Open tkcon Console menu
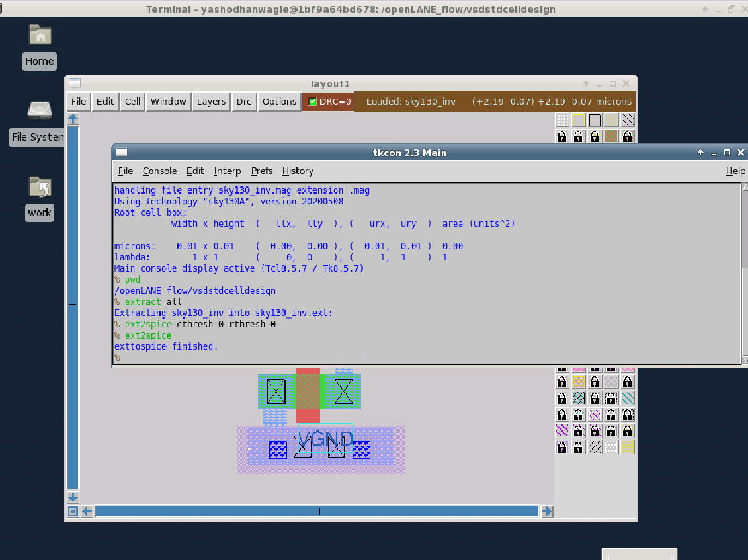The image size is (748, 560). pos(159,171)
